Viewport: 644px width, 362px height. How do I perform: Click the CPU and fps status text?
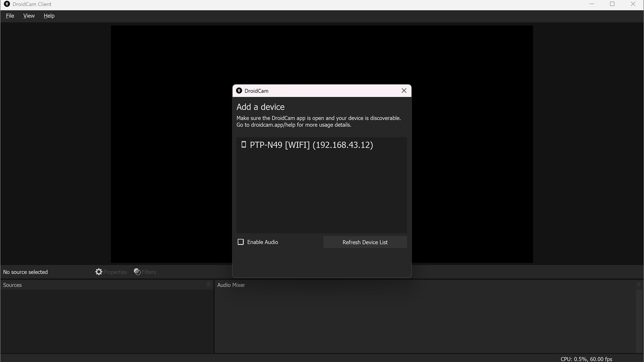point(586,359)
